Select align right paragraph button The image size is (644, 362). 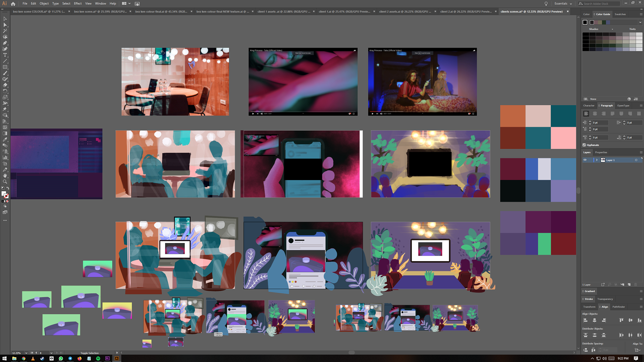tap(603, 114)
